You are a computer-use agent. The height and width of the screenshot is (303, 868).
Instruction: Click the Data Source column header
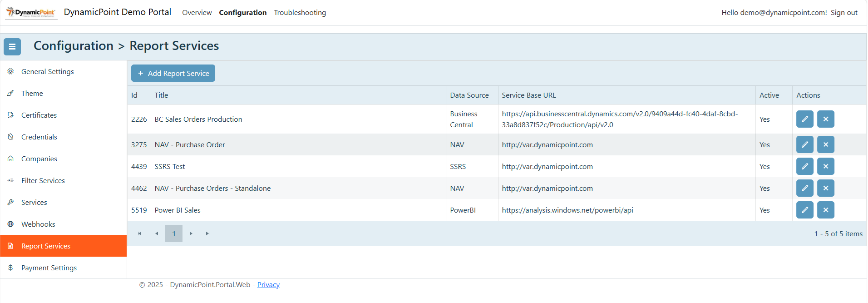(x=472, y=95)
